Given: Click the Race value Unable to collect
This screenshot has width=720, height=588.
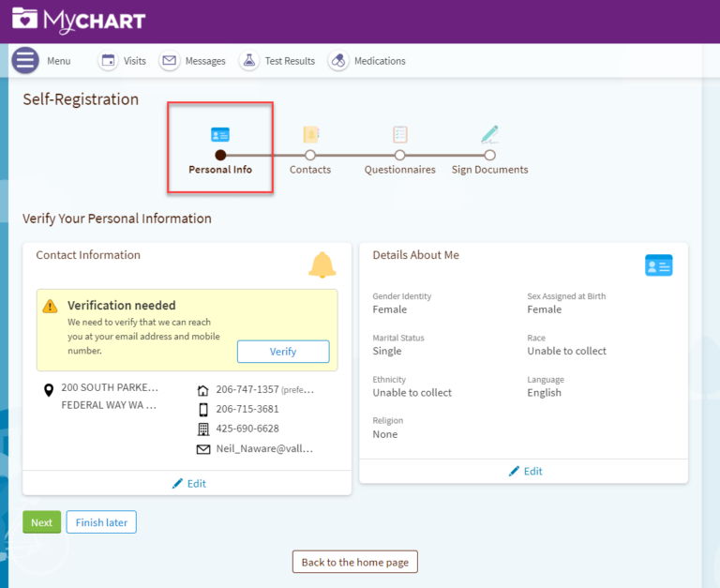Looking at the screenshot, I should (566, 352).
